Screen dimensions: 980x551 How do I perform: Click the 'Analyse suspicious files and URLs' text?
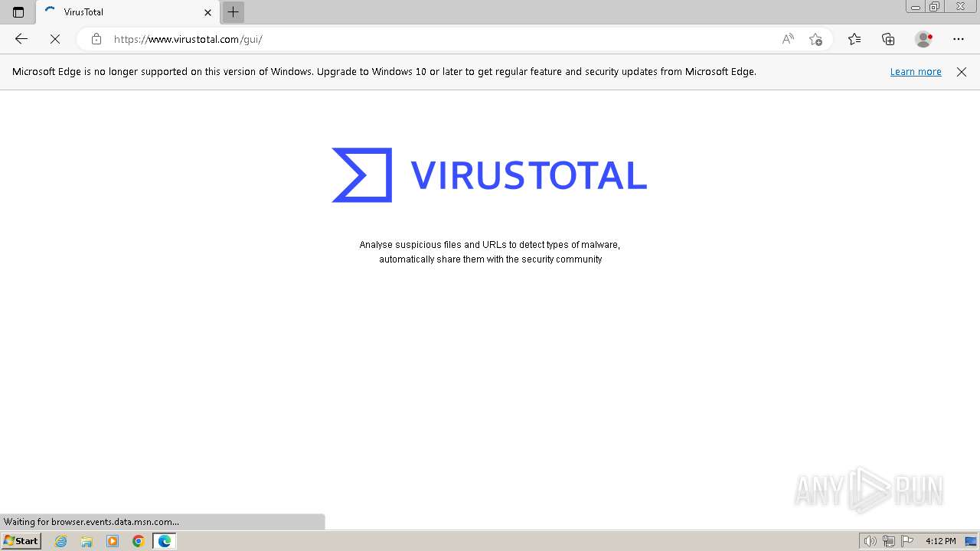pos(489,252)
